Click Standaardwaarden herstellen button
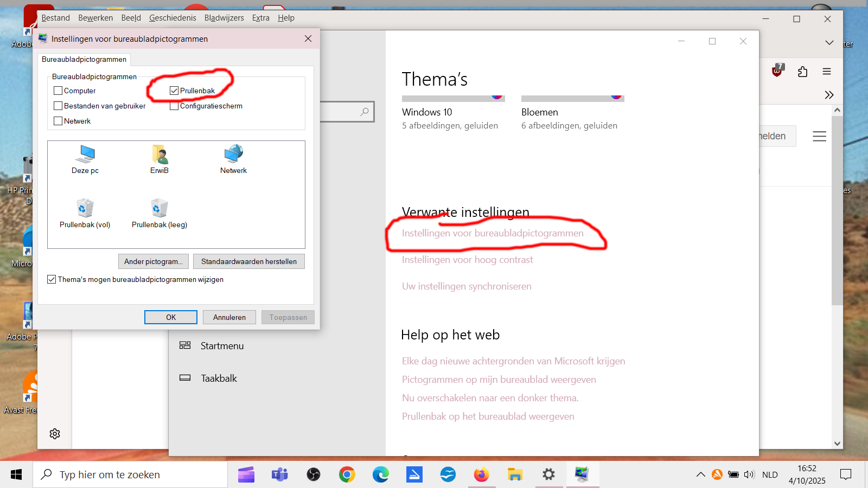 click(x=249, y=261)
